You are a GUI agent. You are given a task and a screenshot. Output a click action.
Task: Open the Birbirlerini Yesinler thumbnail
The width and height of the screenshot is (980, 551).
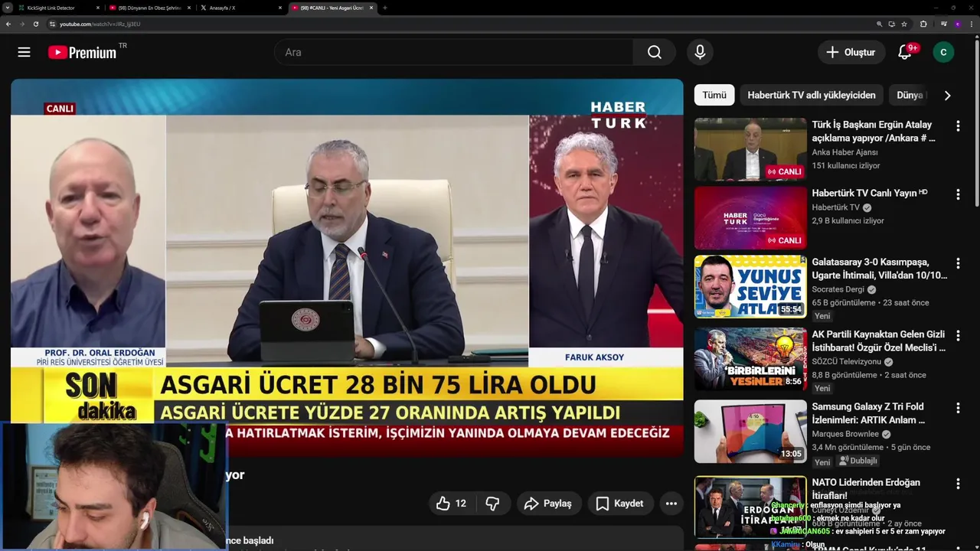[750, 359]
